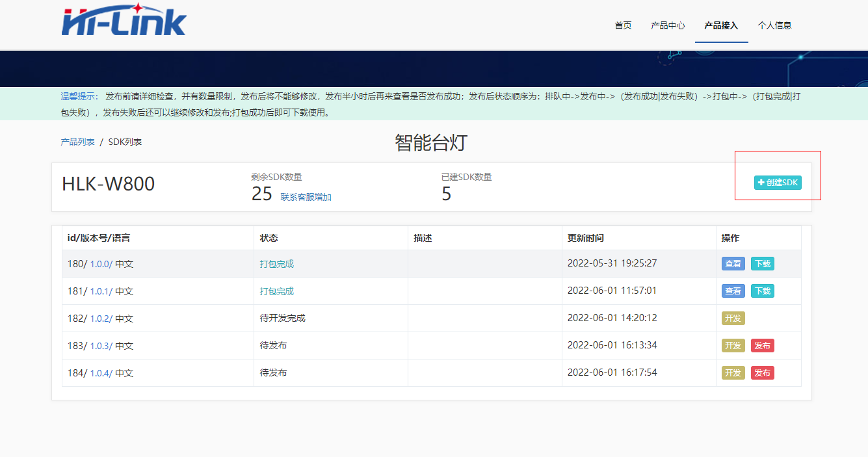Publish SDK version 1.0.4
The height and width of the screenshot is (457, 868).
pyautogui.click(x=762, y=373)
